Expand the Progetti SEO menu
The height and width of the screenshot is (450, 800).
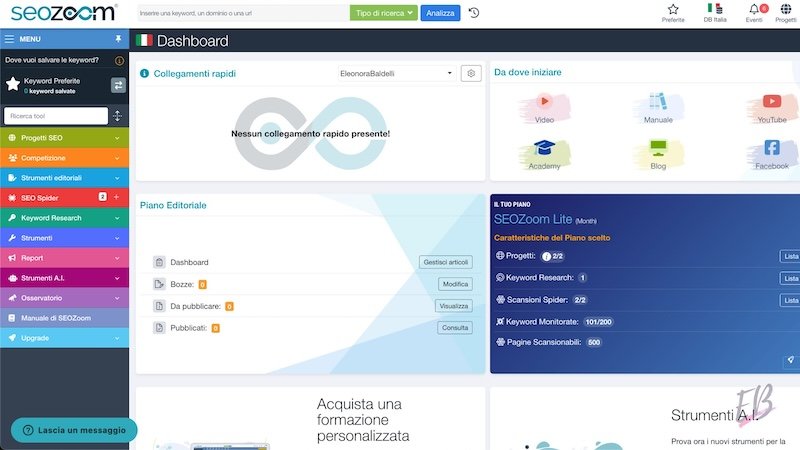click(64, 138)
